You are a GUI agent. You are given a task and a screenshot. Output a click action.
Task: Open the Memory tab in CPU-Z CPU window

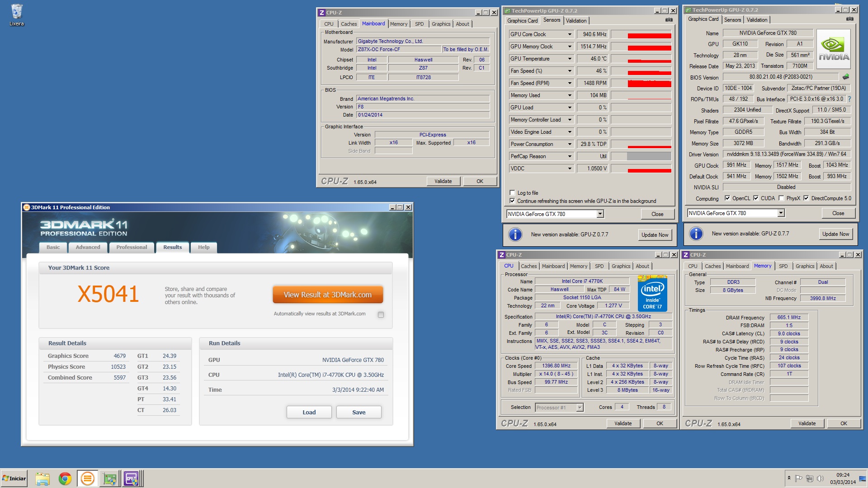(578, 266)
